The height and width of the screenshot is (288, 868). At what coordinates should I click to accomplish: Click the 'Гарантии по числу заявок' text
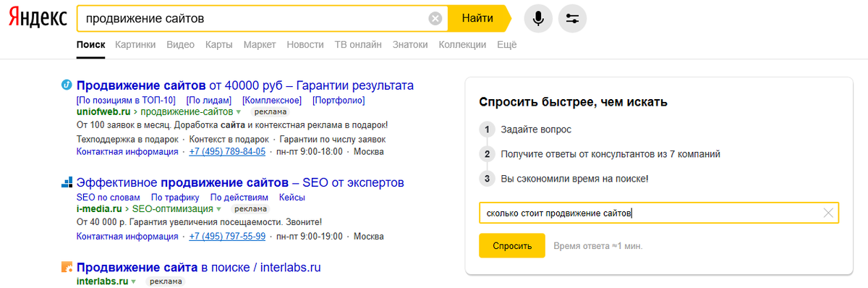[x=333, y=138]
